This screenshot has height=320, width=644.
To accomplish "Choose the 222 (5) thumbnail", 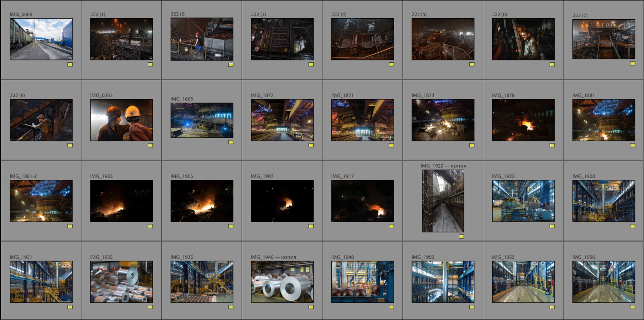I will click(443, 39).
